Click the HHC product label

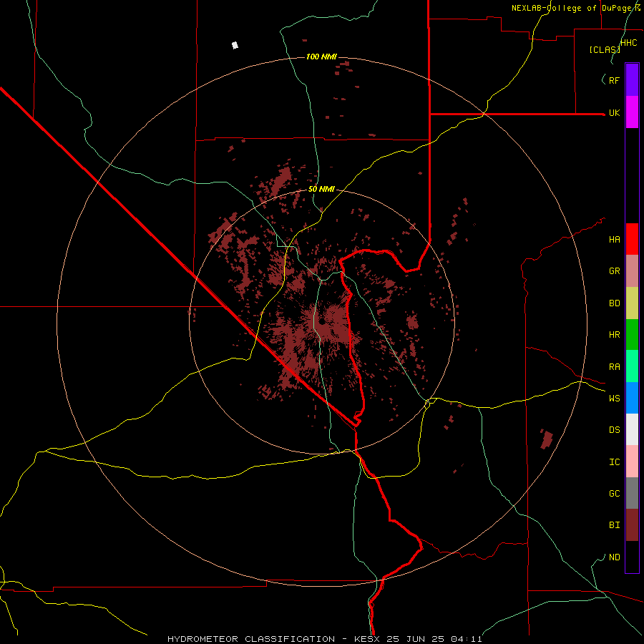click(629, 43)
